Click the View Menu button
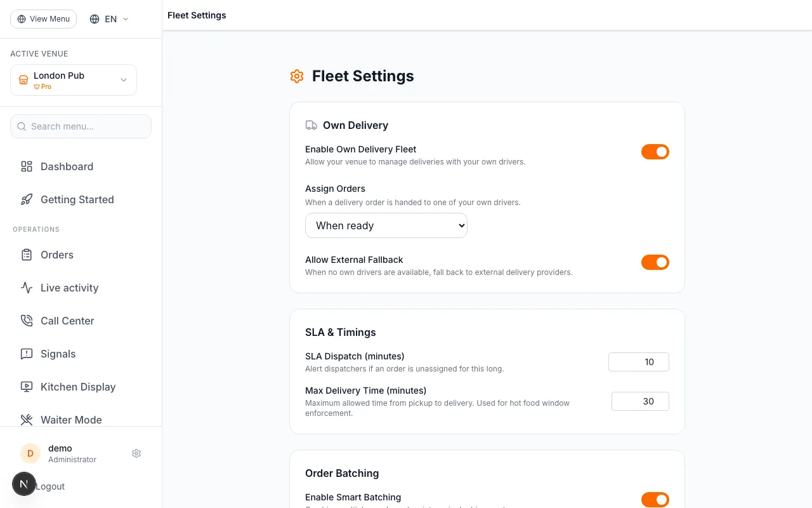 (43, 19)
